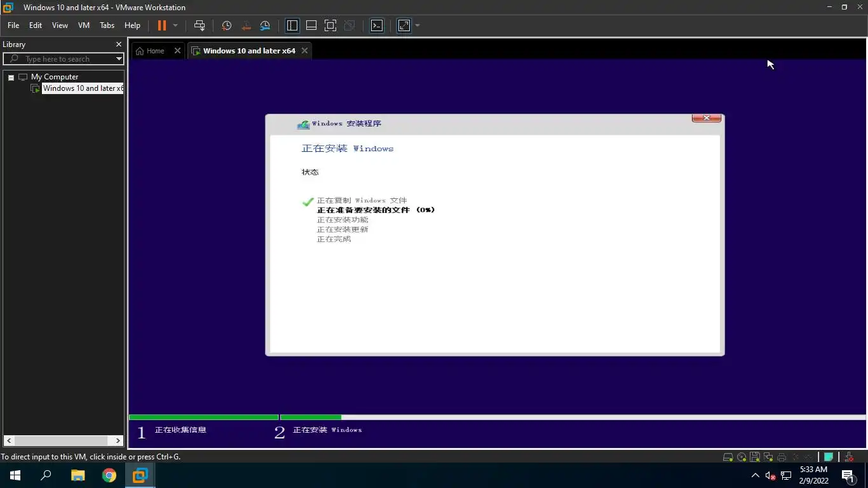Select My Computer in the library
The image size is (868, 488).
55,77
